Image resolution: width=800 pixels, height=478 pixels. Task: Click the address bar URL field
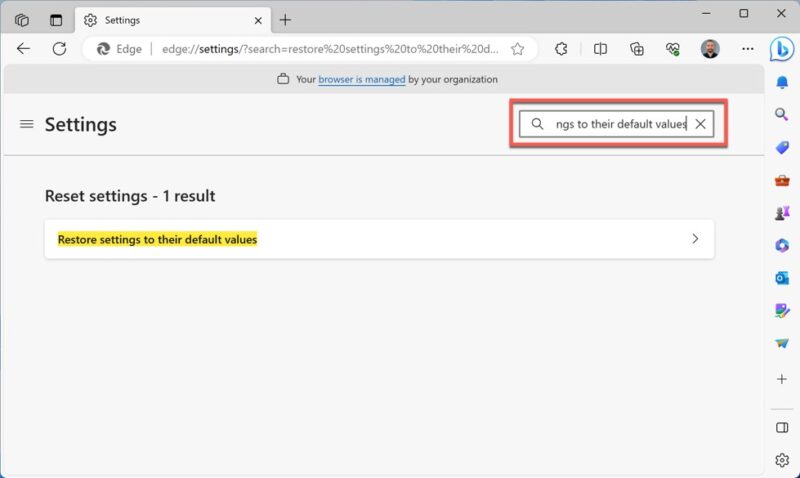tap(330, 49)
